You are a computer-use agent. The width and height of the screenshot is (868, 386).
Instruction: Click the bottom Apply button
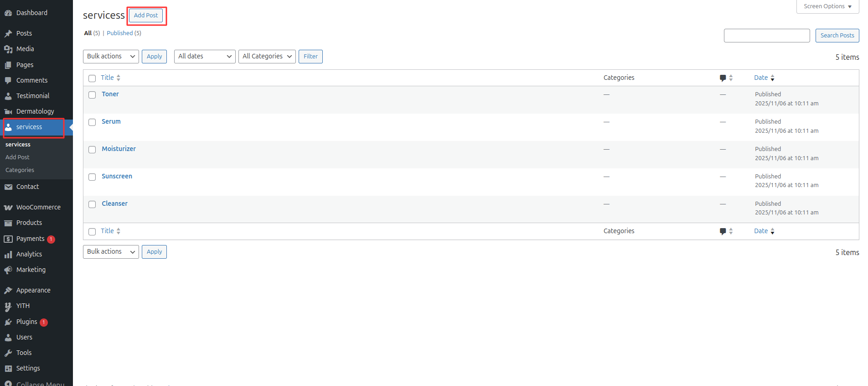click(x=154, y=252)
